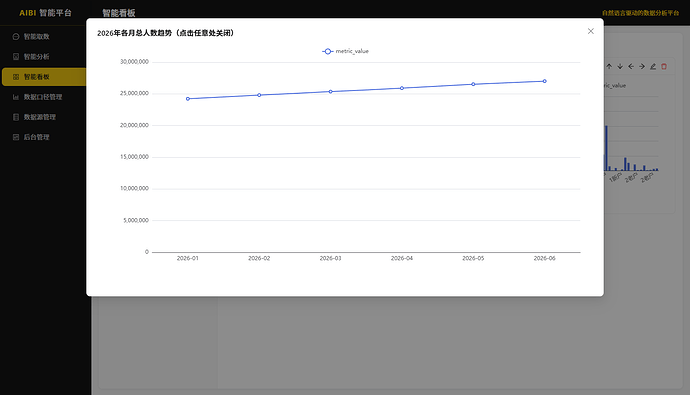This screenshot has width=690, height=395.
Task: Click the 后台管理 icon
Action: tap(16, 137)
